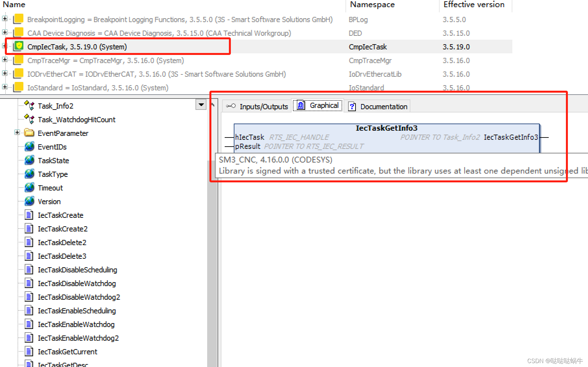Click the Version globe icon
This screenshot has height=367, width=588.
point(29,201)
